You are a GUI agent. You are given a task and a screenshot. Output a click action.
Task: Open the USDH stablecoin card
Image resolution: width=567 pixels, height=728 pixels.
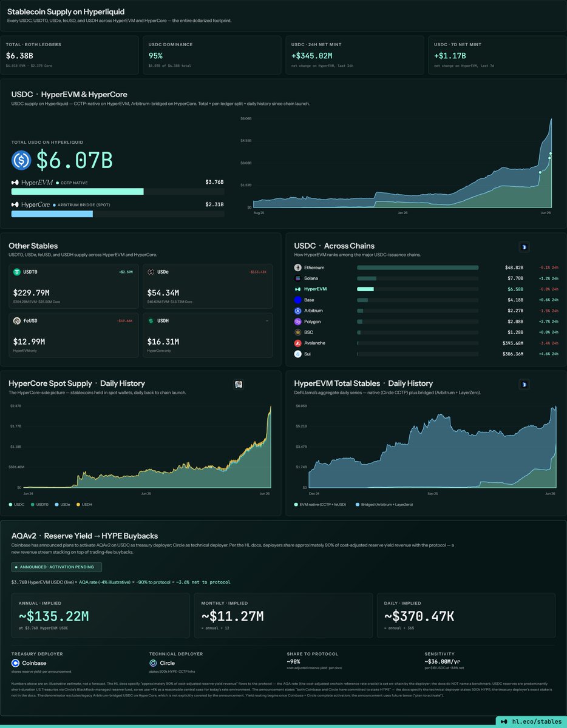click(208, 335)
